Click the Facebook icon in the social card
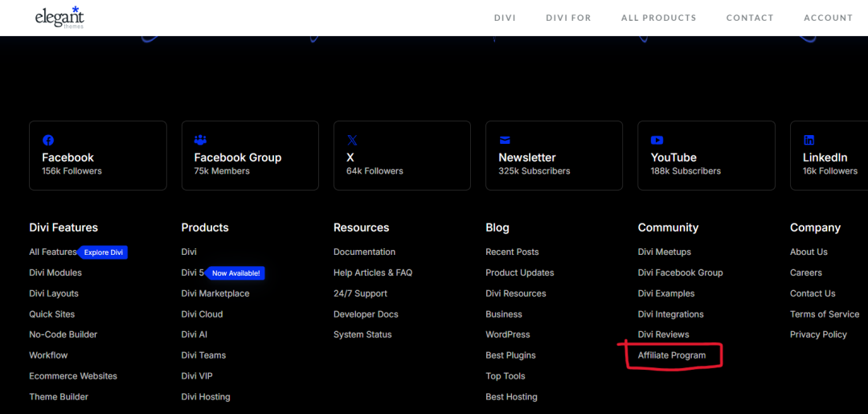This screenshot has width=868, height=414. [48, 140]
